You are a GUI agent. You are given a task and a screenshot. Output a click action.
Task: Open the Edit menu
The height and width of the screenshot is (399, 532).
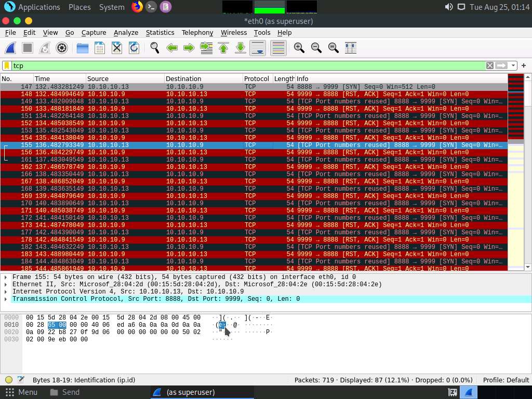point(29,33)
